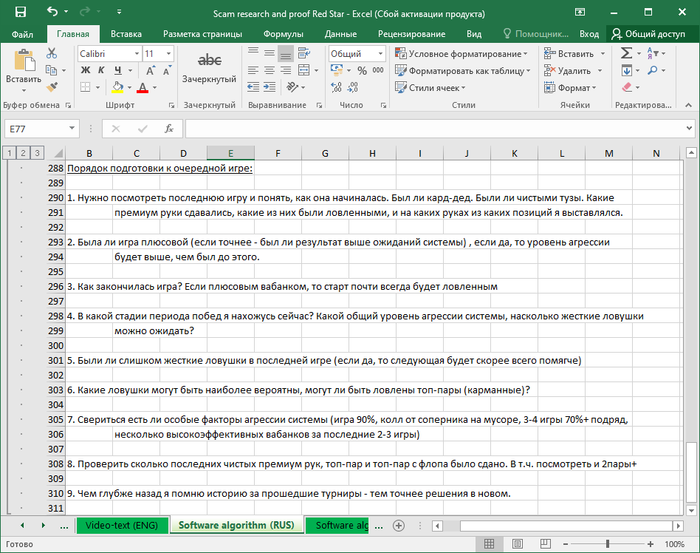700x553 pixels.
Task: Open the Файл menu
Action: click(22, 34)
